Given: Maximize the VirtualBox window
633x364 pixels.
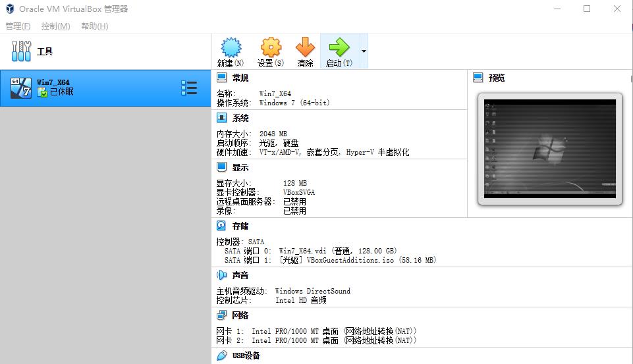Looking at the screenshot, I should 587,9.
